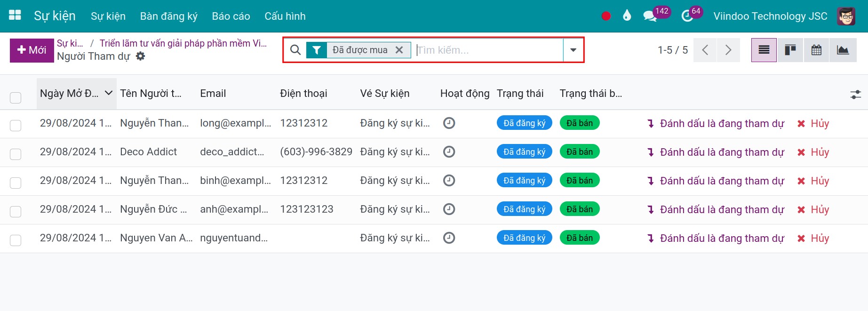The width and height of the screenshot is (868, 311).
Task: Open the Bàn đăng ký menu
Action: pyautogui.click(x=169, y=16)
